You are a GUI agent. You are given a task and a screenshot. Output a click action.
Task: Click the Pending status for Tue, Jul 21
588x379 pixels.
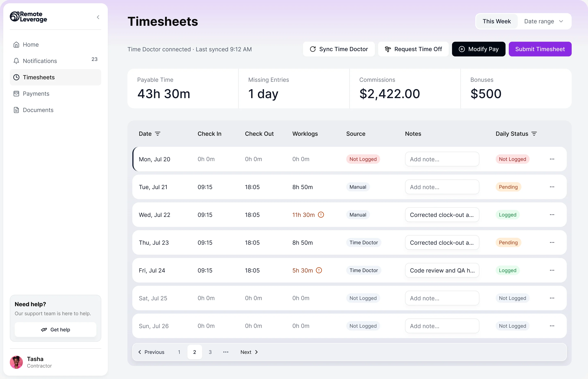pyautogui.click(x=508, y=187)
